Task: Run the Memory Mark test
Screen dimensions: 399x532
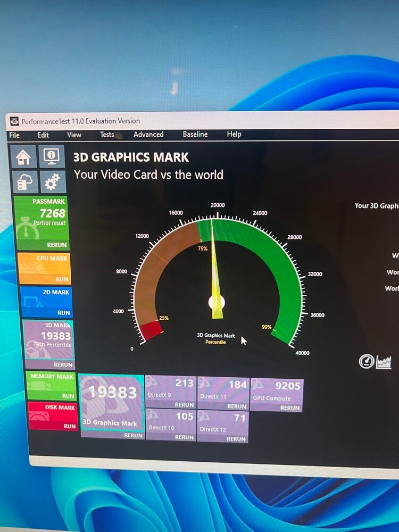Action: tap(68, 396)
